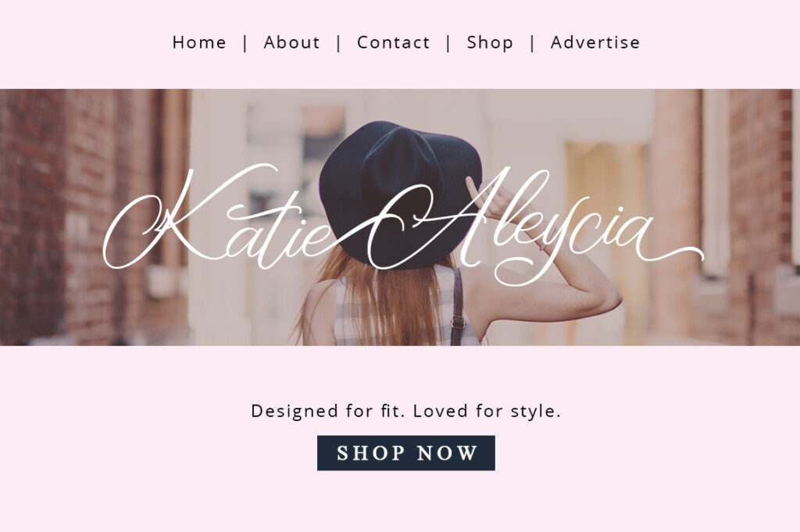This screenshot has height=532, width=800.
Task: Select Shop in the top navigation
Action: click(x=490, y=43)
